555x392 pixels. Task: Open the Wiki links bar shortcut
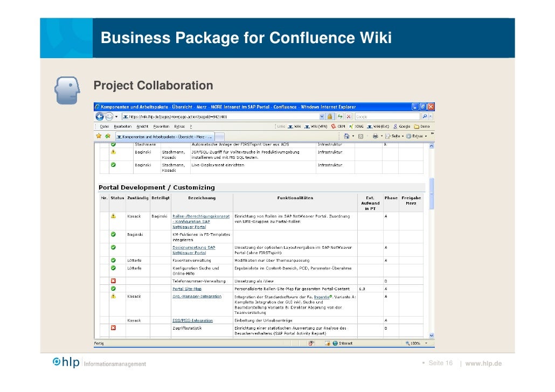coord(294,127)
